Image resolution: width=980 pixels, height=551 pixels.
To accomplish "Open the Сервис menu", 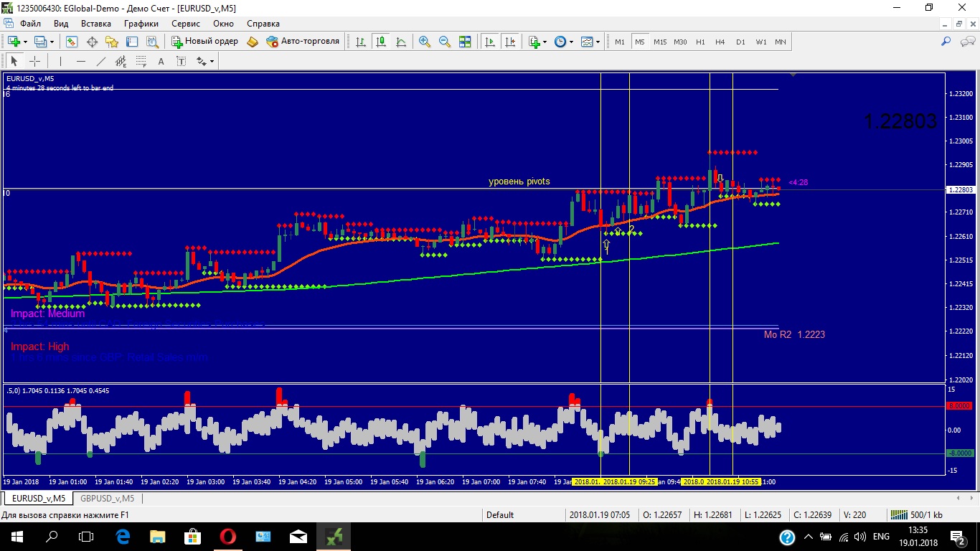I will pyautogui.click(x=185, y=23).
